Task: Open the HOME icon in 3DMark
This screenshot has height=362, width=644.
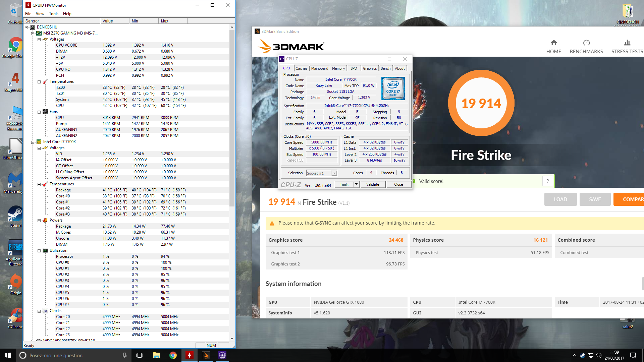Action: click(x=553, y=43)
